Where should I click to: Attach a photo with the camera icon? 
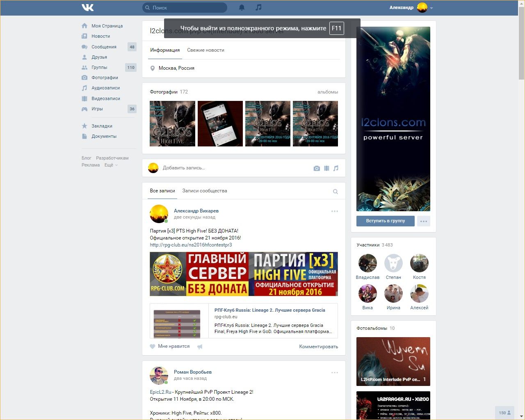(x=316, y=168)
